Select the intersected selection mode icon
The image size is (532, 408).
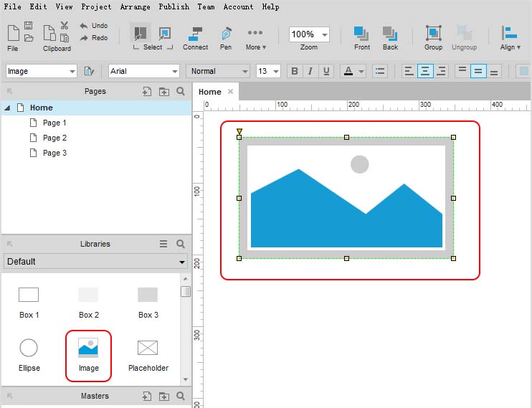tap(140, 33)
